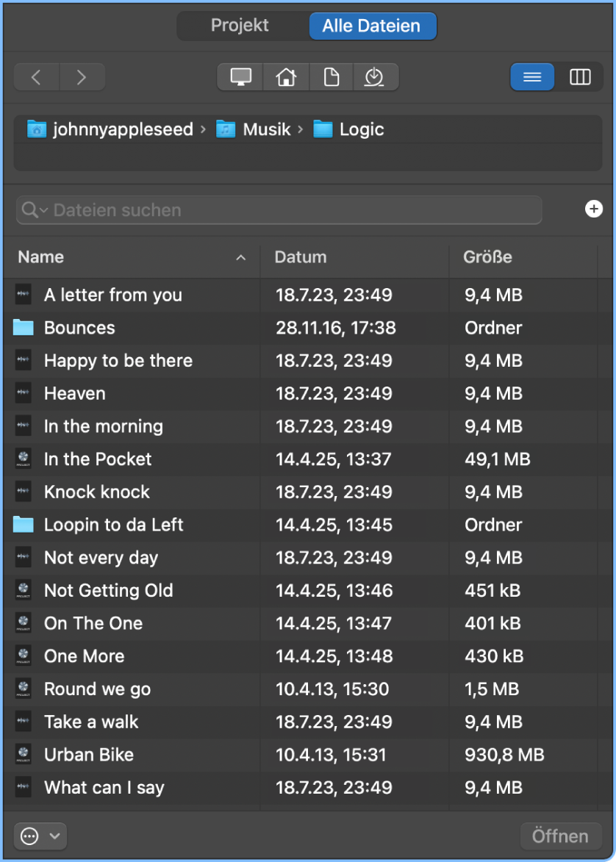This screenshot has height=862, width=616.
Task: Select the Alle Dateien tab
Action: 371,26
